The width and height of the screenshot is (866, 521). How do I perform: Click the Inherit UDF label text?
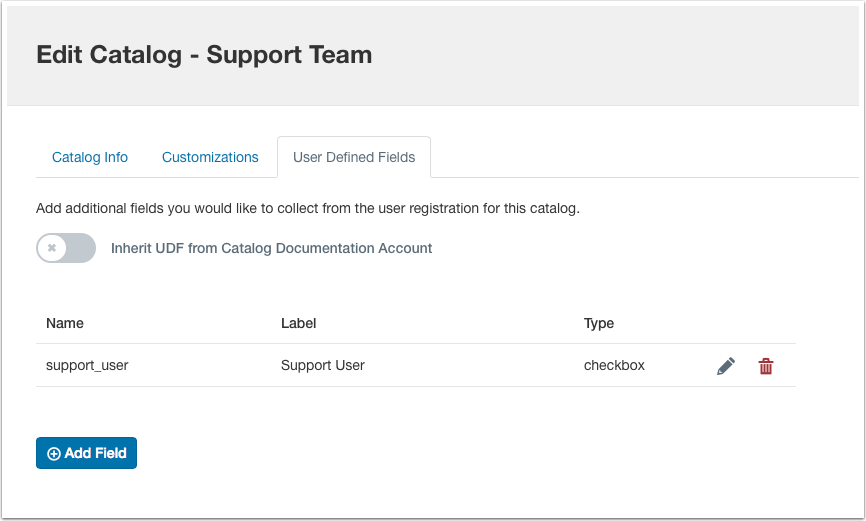[272, 248]
